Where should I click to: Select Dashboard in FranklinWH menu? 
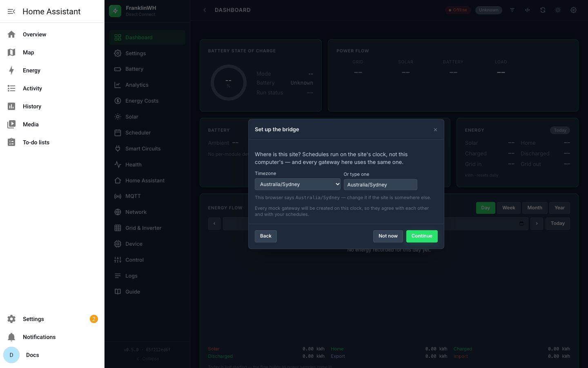pos(147,37)
